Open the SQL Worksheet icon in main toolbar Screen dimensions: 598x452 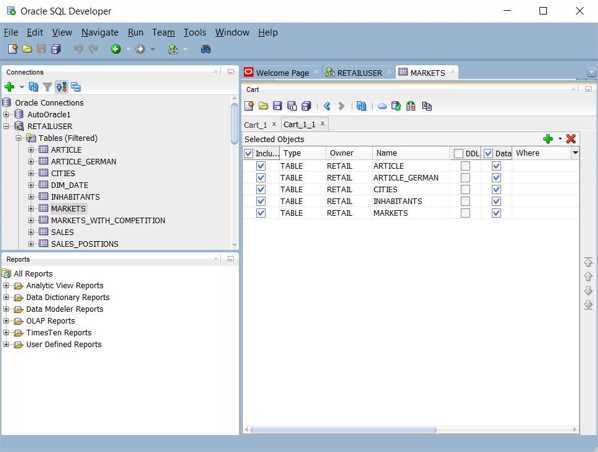173,49
